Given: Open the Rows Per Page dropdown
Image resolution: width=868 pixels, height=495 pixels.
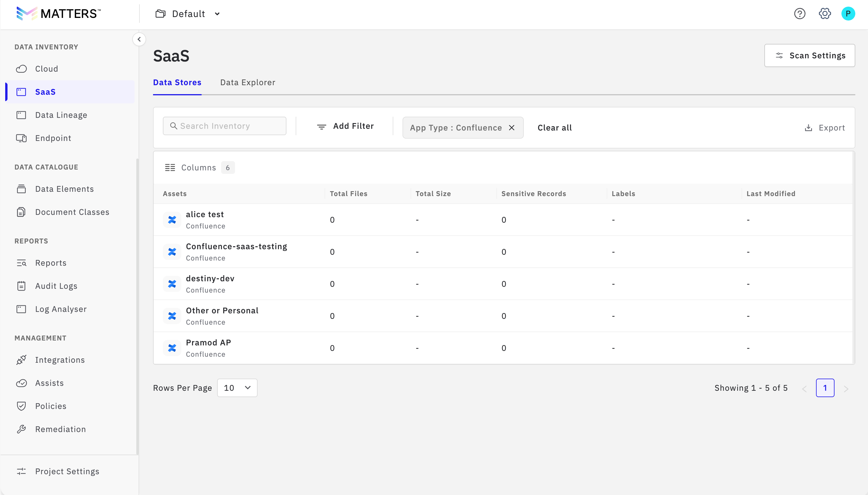Looking at the screenshot, I should click(237, 388).
